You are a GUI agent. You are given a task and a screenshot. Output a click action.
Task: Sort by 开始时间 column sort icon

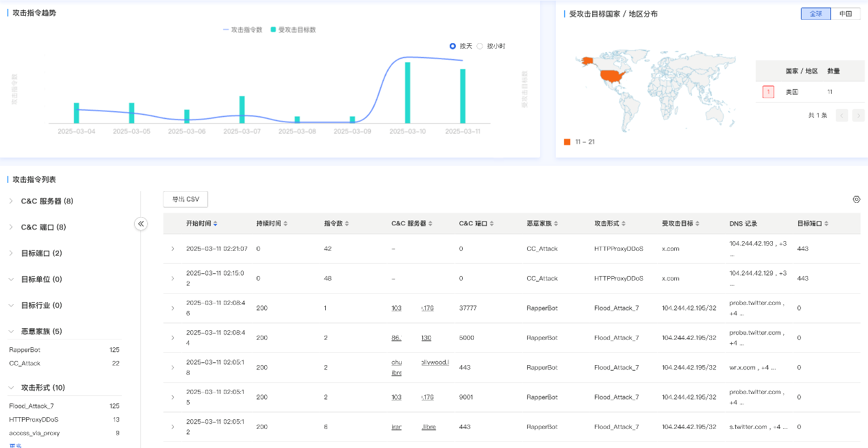pyautogui.click(x=216, y=223)
